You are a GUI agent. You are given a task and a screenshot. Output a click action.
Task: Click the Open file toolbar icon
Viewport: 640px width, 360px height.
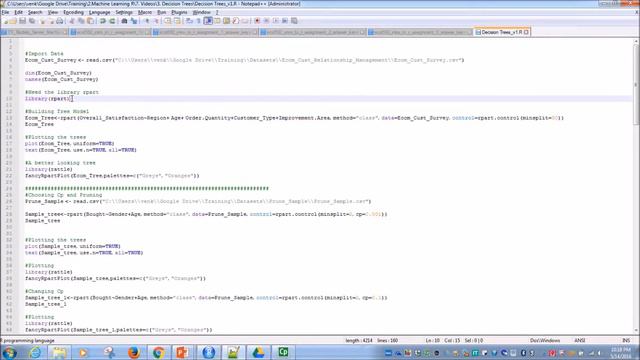click(12, 21)
